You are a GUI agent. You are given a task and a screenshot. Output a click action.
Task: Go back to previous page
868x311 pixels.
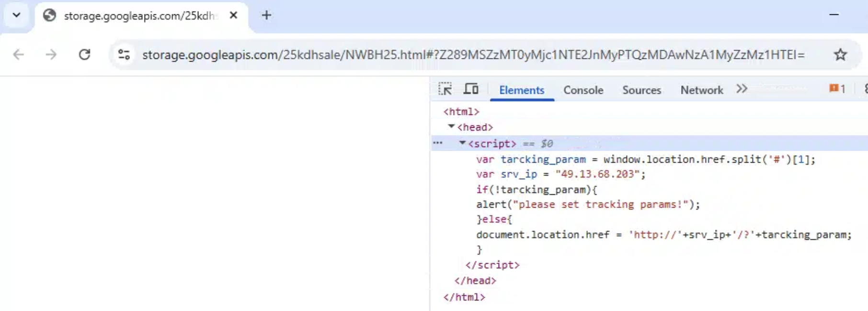(19, 55)
